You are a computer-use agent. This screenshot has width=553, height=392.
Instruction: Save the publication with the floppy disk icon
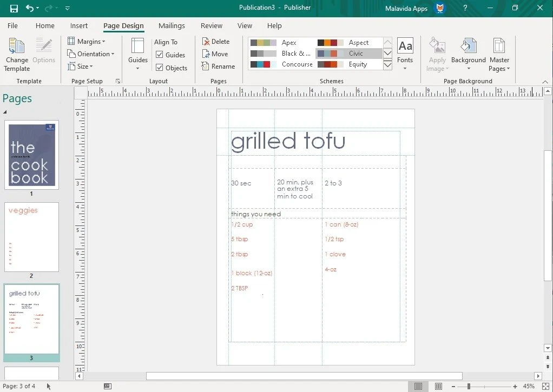tap(14, 8)
